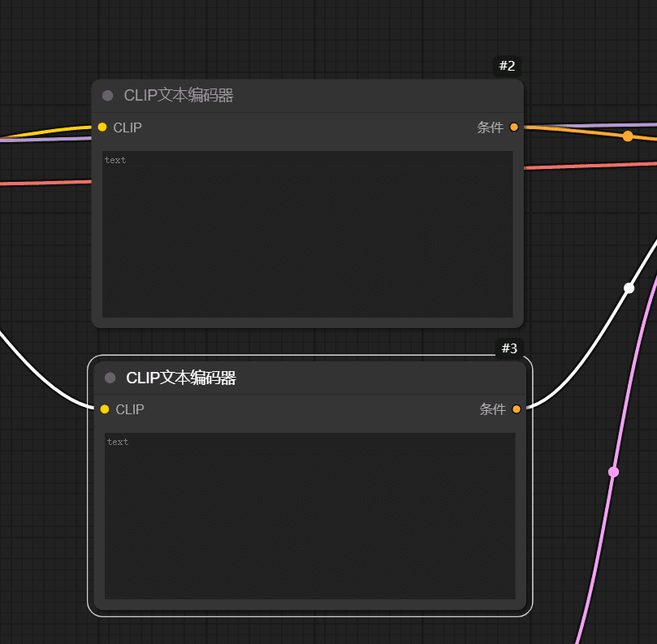Focus the text prompt field in node #2
Viewport: 657px width, 644px height.
(308, 234)
